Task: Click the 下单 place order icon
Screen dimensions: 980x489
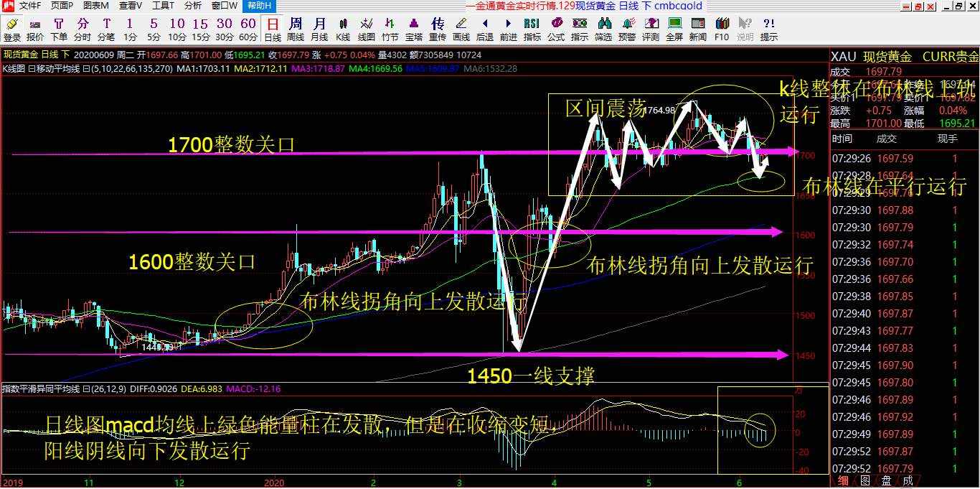Action: [59, 29]
